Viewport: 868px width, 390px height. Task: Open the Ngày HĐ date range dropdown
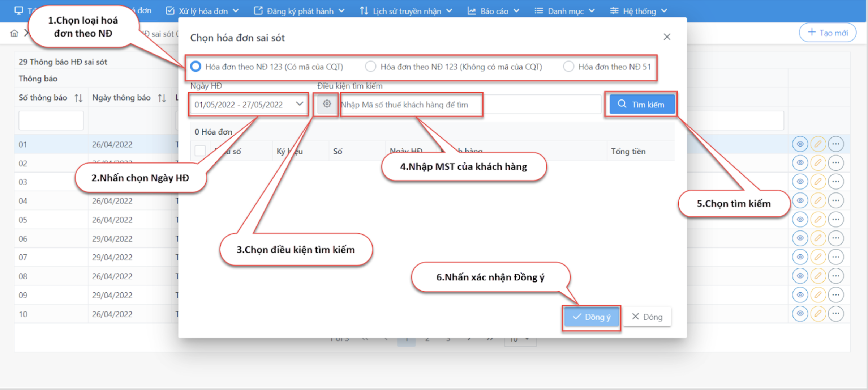(x=248, y=105)
